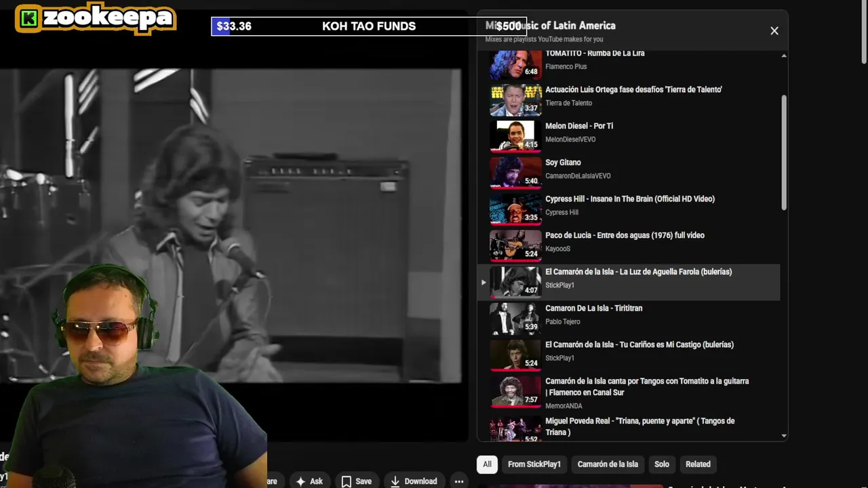The width and height of the screenshot is (868, 488).
Task: Click channel name 'KayoooS'
Action: coord(557,249)
